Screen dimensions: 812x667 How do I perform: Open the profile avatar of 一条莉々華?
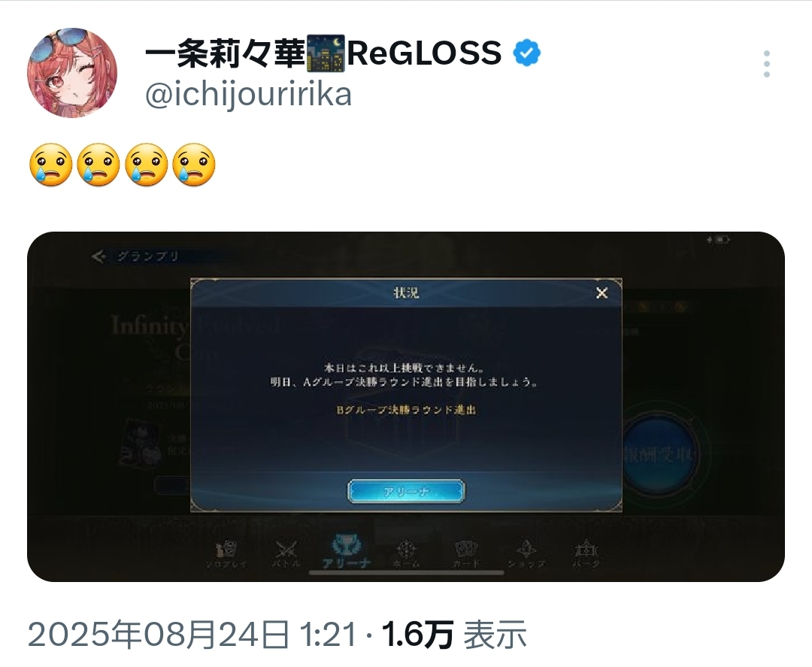point(72,72)
